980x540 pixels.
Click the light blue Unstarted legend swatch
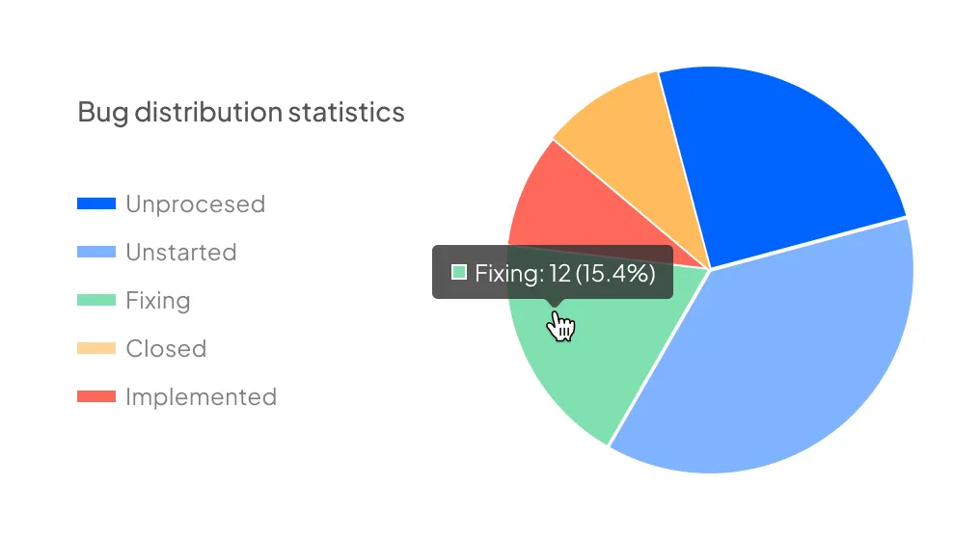pos(96,253)
